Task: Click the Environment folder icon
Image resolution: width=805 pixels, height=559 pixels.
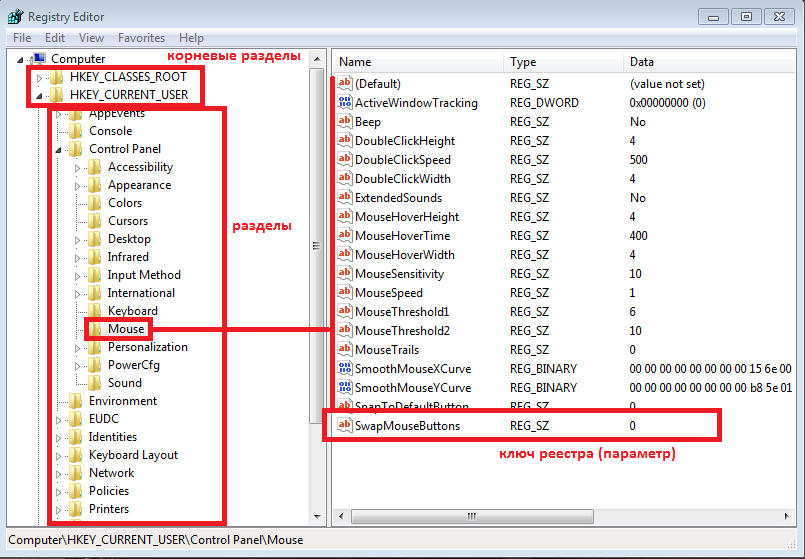Action: pos(75,400)
